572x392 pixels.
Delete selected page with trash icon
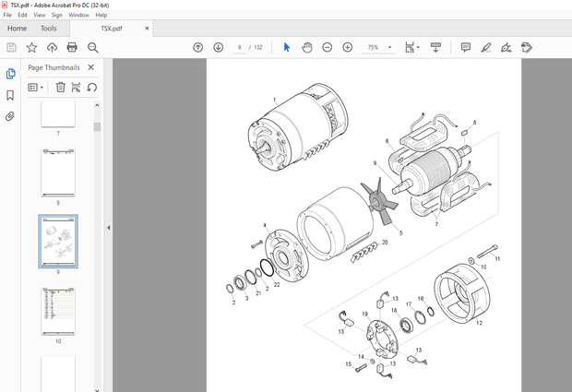click(x=60, y=88)
